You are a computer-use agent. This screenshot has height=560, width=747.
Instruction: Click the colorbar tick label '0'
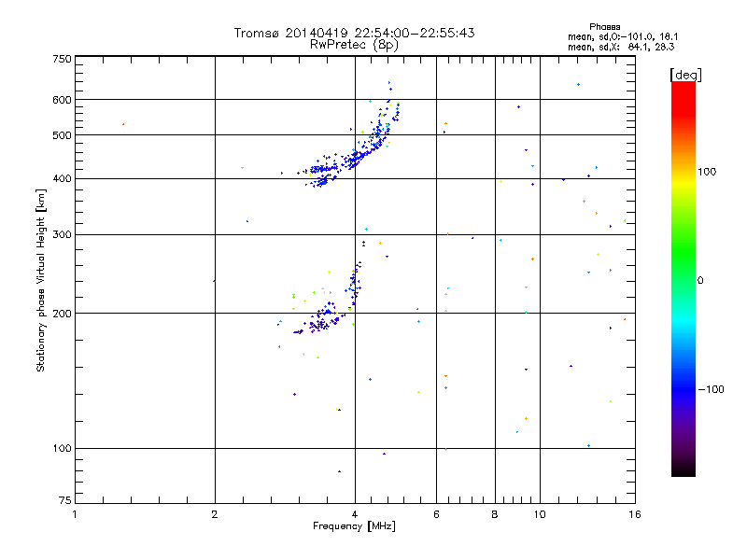(700, 281)
